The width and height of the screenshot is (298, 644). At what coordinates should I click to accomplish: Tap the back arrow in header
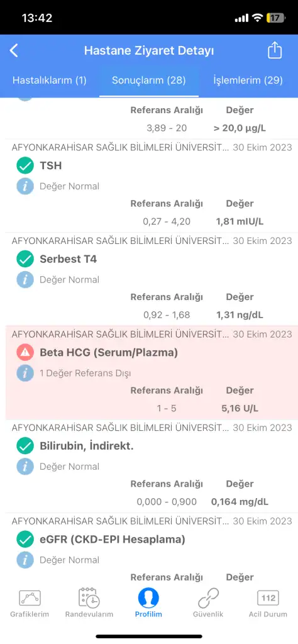(x=14, y=51)
